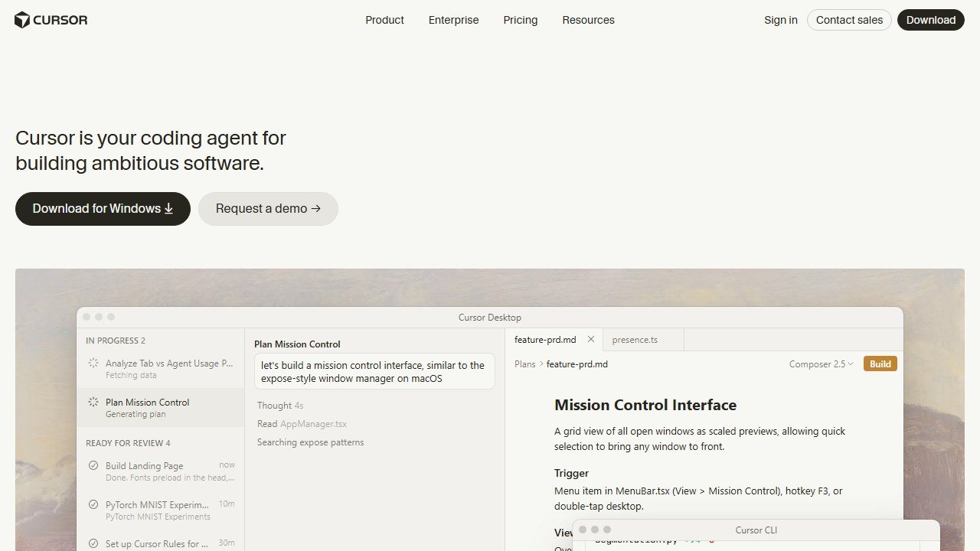Click checkmark icon beside Set up Cursor Rules
This screenshot has height=551, width=980.
tap(93, 543)
